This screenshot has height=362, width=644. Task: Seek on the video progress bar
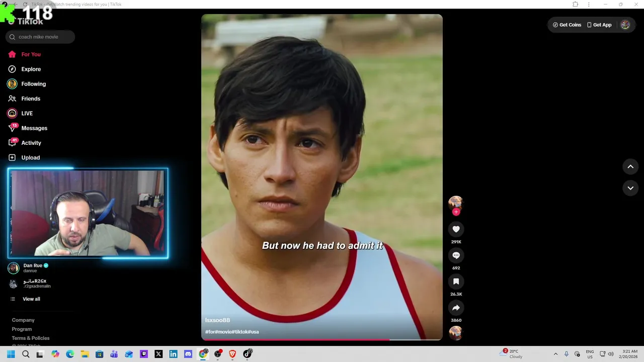(x=322, y=340)
